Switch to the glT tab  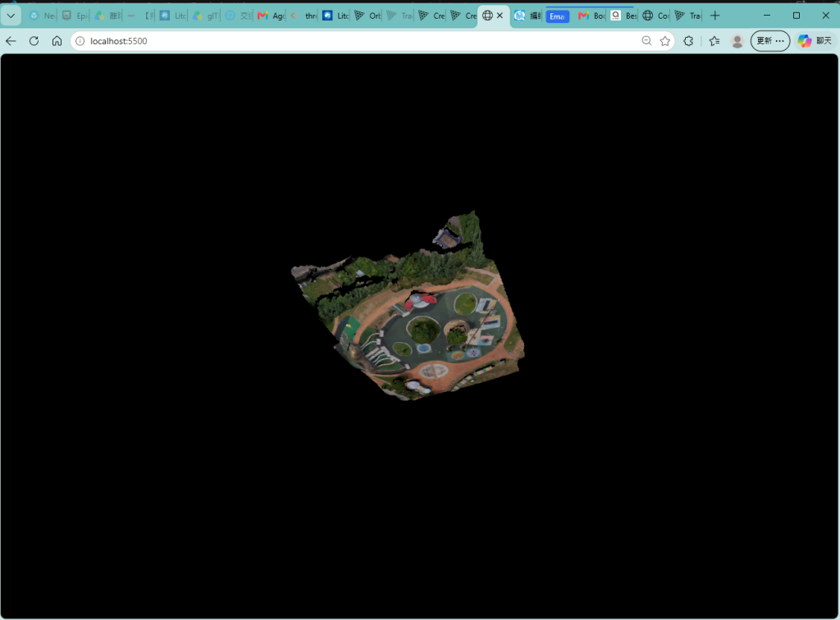pos(205,16)
